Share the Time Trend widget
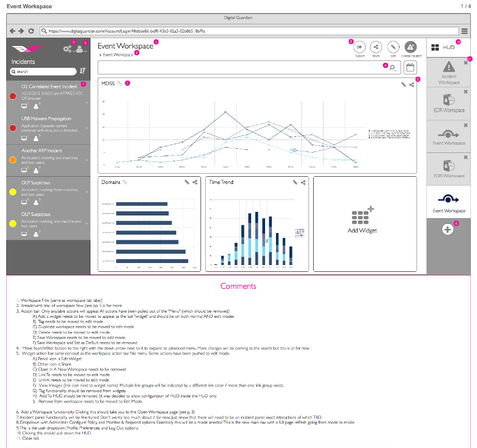 [303, 182]
